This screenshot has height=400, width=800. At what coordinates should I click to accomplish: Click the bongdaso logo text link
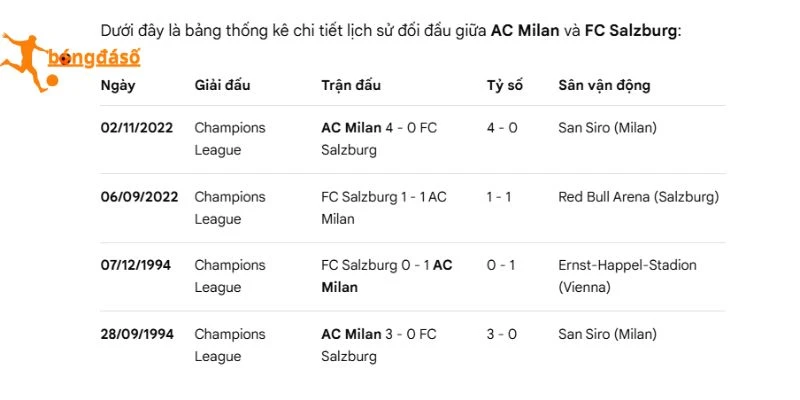click(94, 59)
